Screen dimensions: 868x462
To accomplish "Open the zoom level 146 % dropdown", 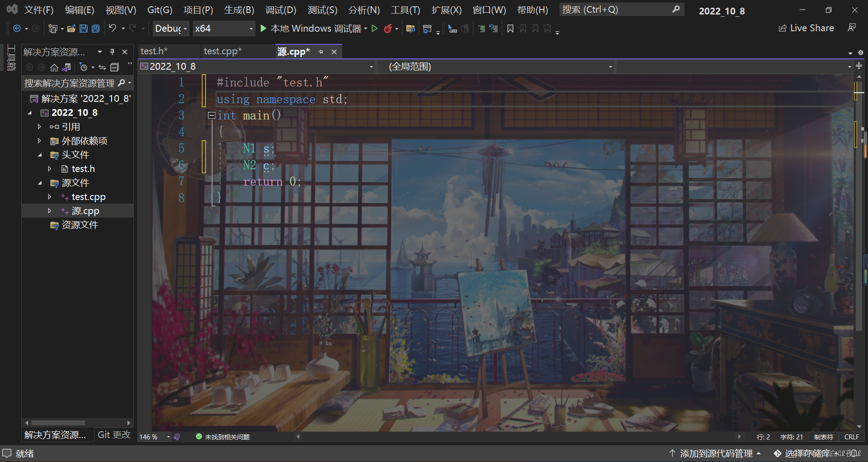I will [155, 437].
